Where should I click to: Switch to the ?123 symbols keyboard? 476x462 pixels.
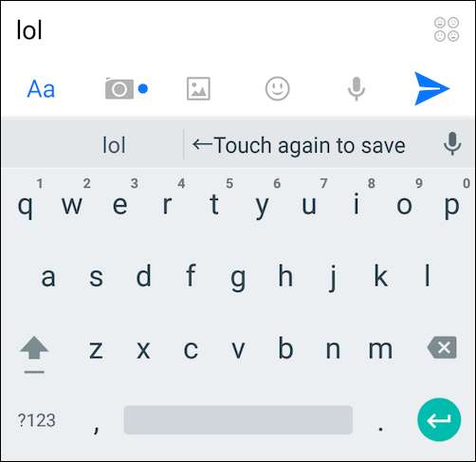pyautogui.click(x=36, y=420)
